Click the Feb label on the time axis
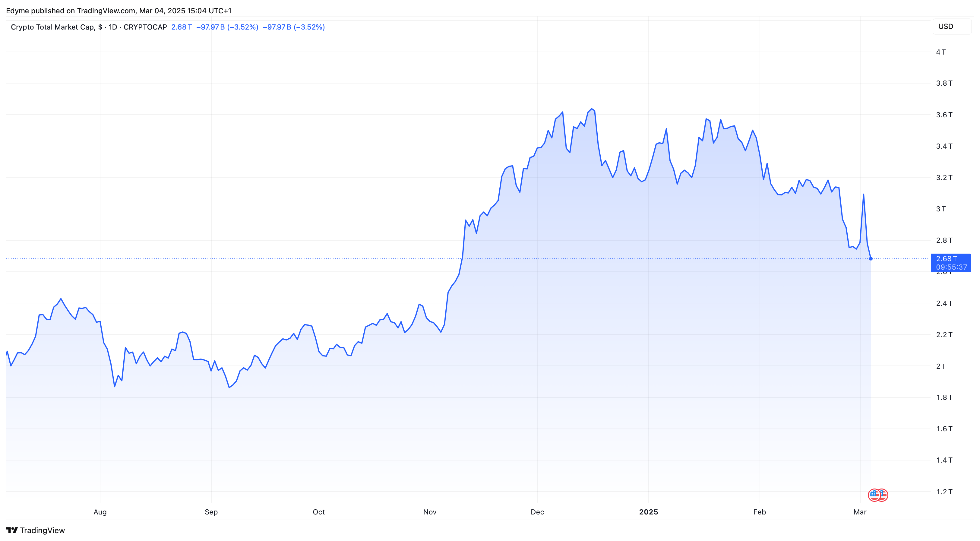 tap(760, 512)
